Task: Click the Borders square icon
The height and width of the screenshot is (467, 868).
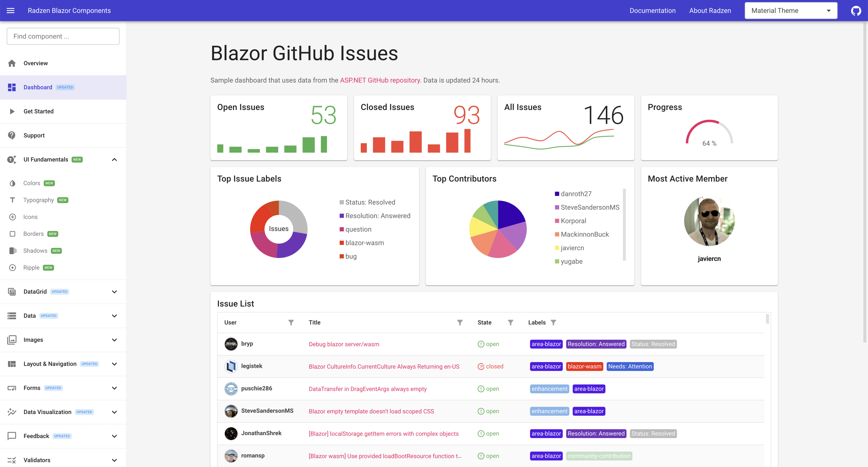Action: pos(13,234)
